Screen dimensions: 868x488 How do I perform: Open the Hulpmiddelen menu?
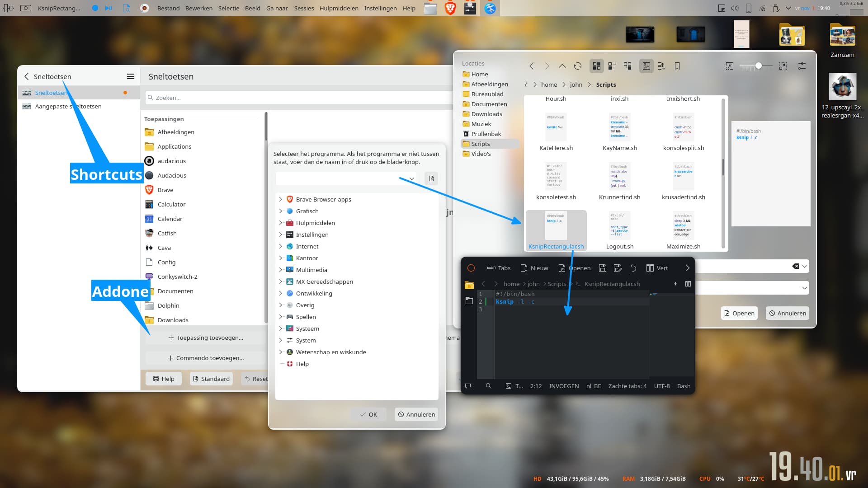pyautogui.click(x=339, y=8)
